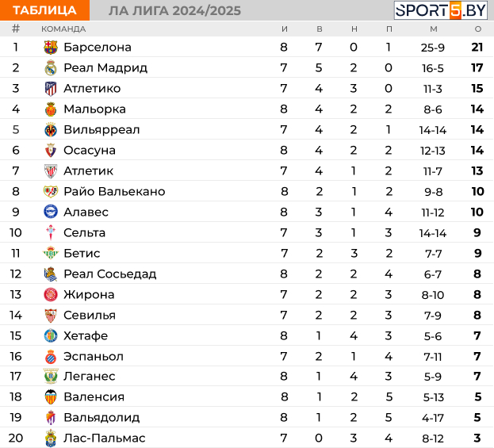Image resolution: width=494 pixels, height=448 pixels.
Task: Click the Villarreal yellow crest icon
Action: click(x=51, y=129)
